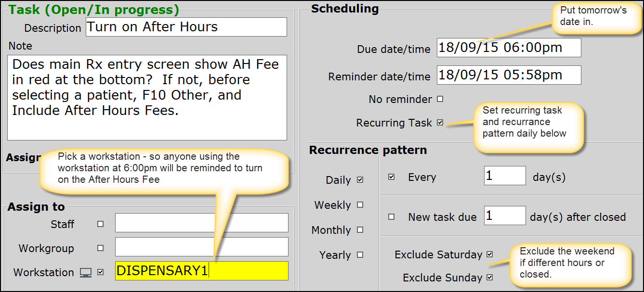Edit the Due date/time field
Image resolution: width=644 pixels, height=292 pixels.
(508, 48)
